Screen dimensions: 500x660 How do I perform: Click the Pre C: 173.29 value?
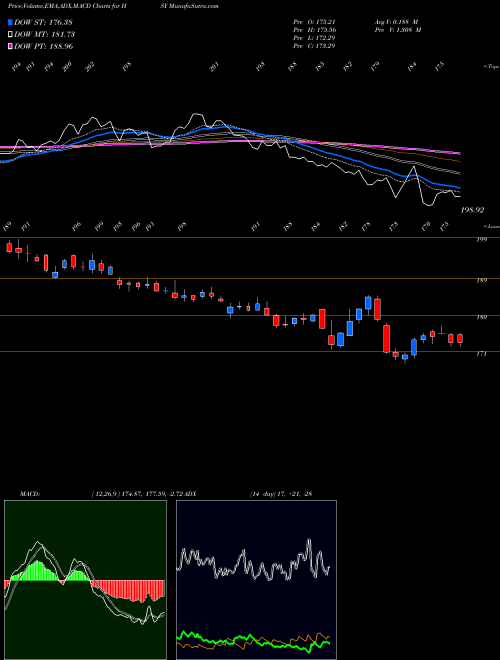point(314,46)
